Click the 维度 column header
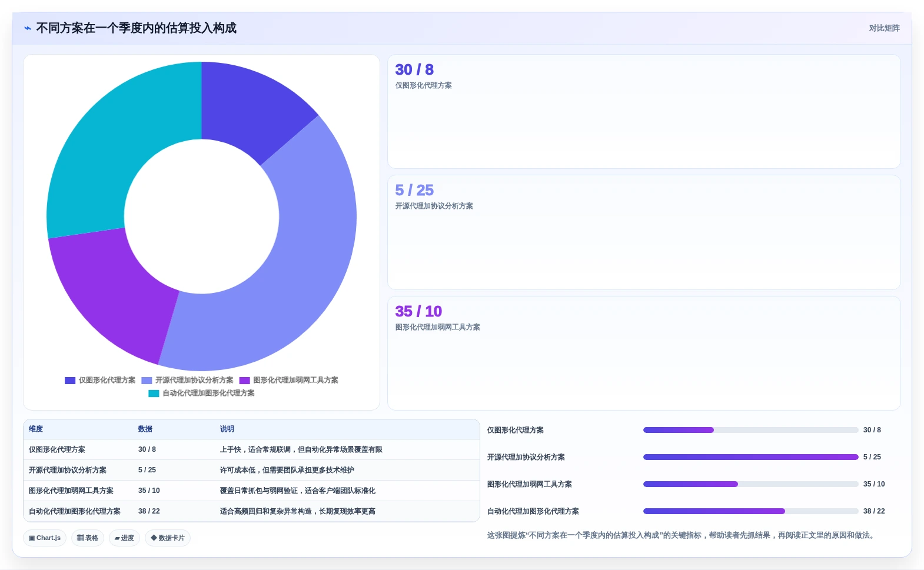Image resolution: width=924 pixels, height=570 pixels. pyautogui.click(x=36, y=429)
